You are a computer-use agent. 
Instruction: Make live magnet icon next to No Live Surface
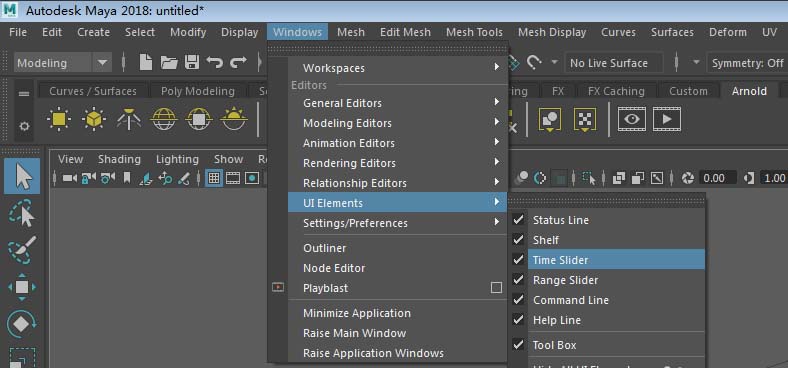coord(534,62)
